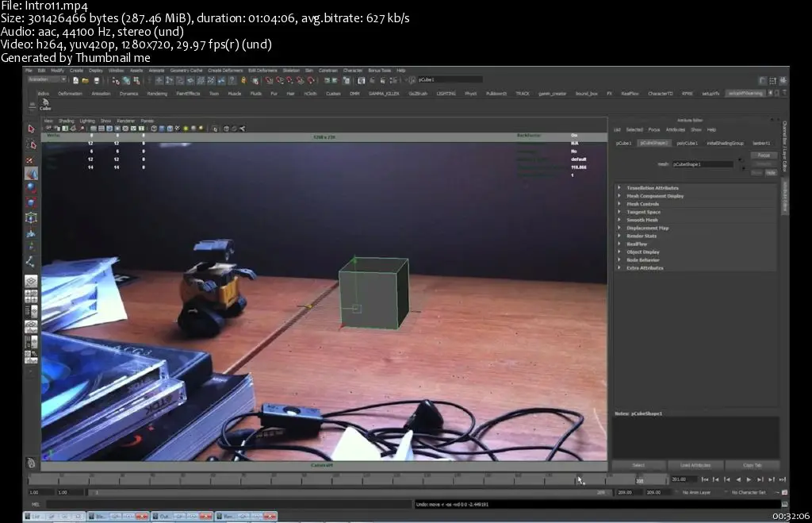Toggle the viewport wireframe shading icon
Viewport: 812px width, 523px height.
[x=154, y=129]
